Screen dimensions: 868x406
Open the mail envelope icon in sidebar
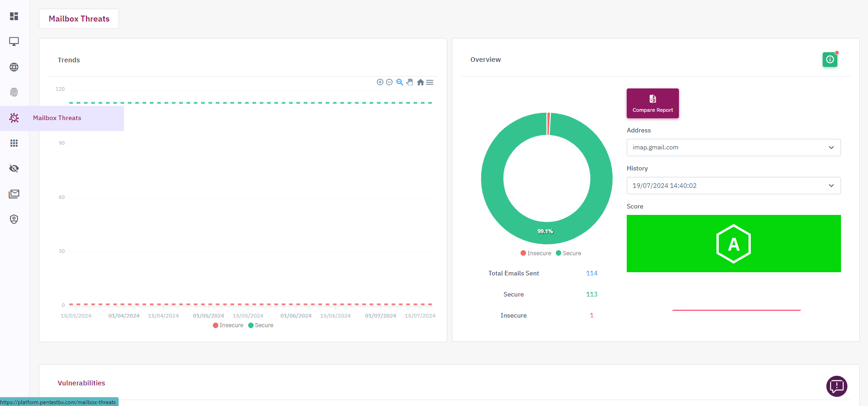point(14,194)
